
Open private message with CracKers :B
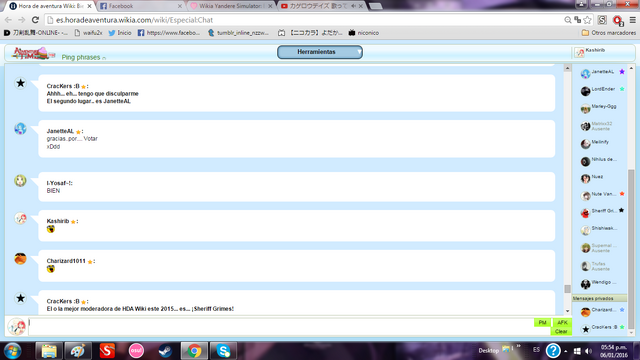[x=604, y=327]
